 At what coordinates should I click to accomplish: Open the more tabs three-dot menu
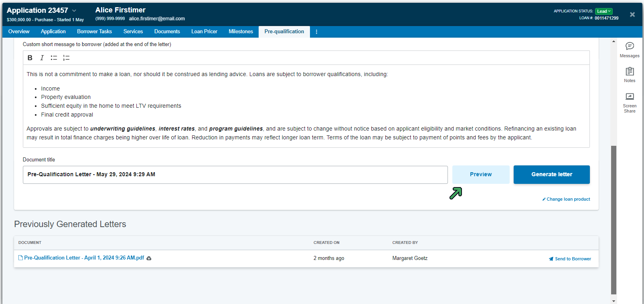(316, 32)
